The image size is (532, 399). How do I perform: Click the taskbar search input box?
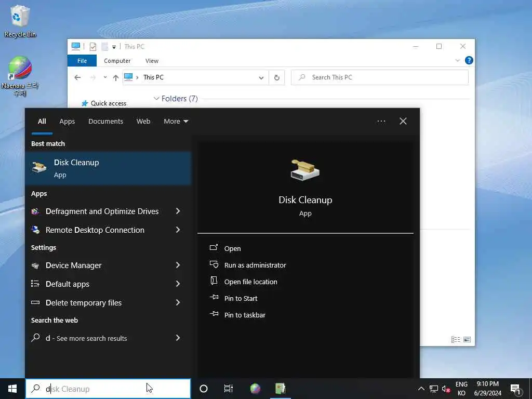pyautogui.click(x=108, y=389)
